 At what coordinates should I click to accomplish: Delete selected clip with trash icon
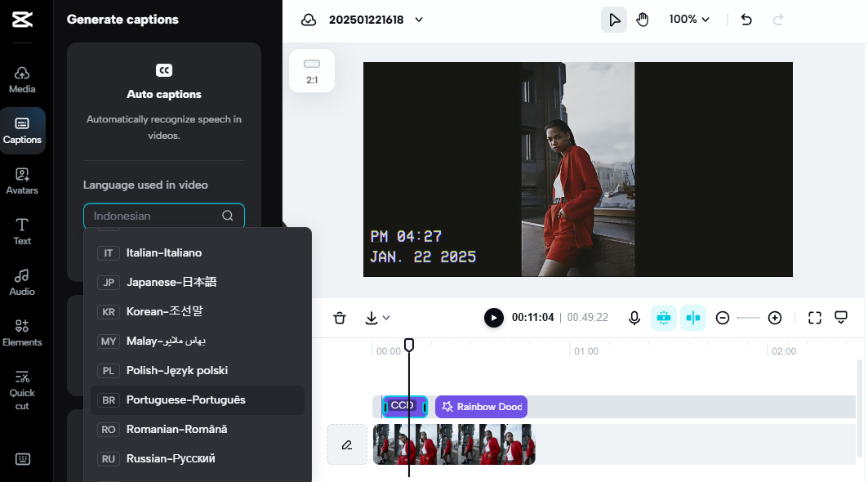point(340,318)
